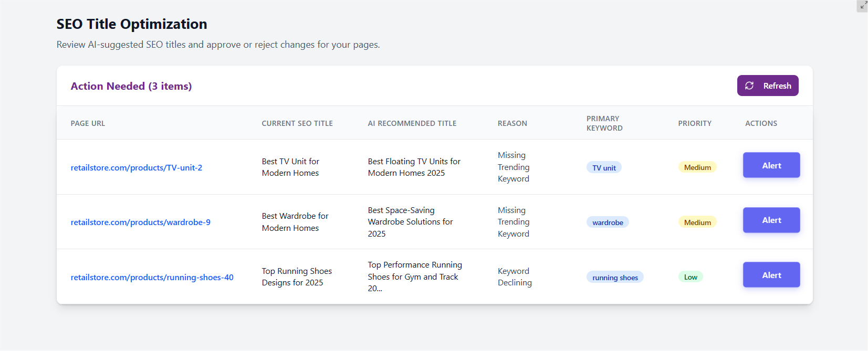Click the Current SEO Title column header

pos(297,123)
